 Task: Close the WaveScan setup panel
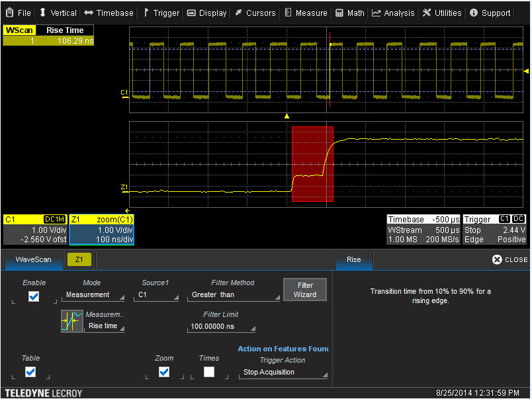510,259
